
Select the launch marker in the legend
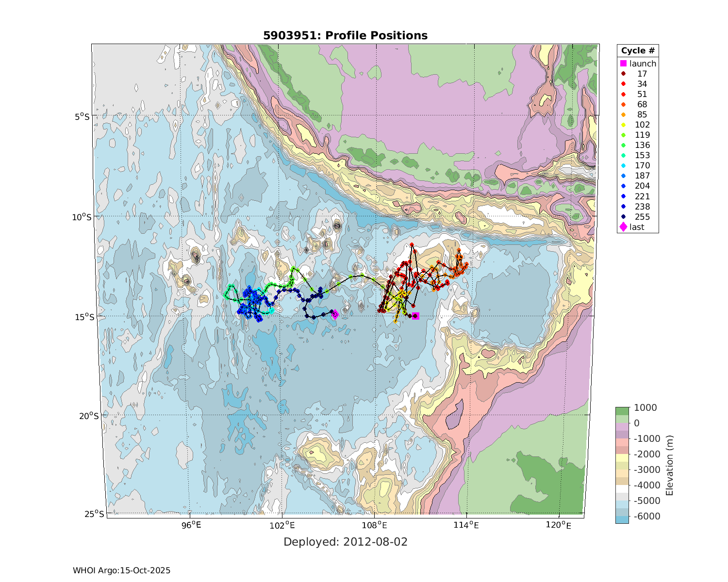point(624,64)
